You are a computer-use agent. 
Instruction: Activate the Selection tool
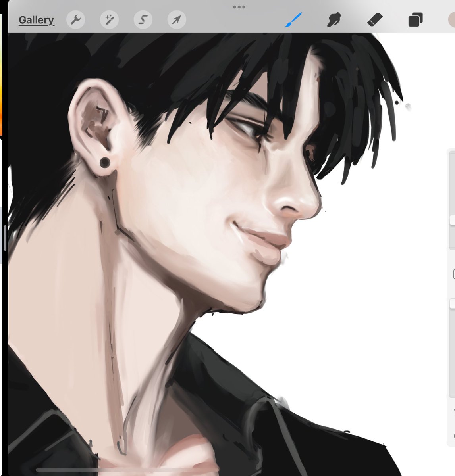(143, 19)
